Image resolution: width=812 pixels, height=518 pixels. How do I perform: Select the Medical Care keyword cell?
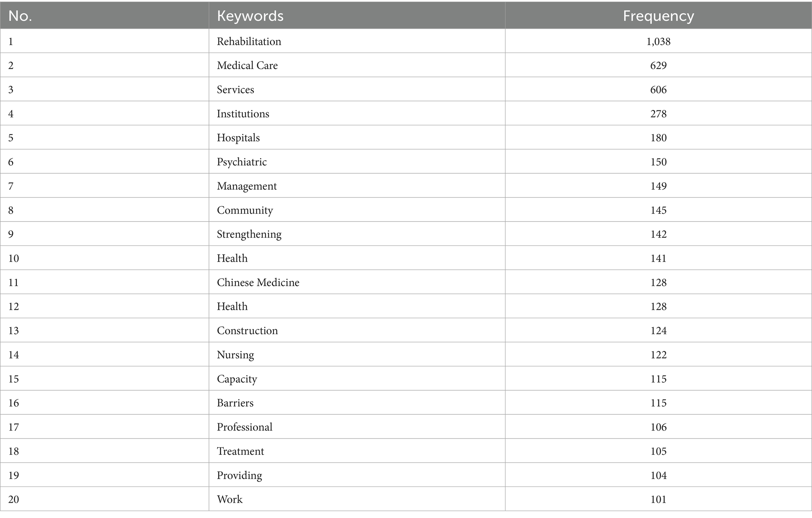[247, 65]
